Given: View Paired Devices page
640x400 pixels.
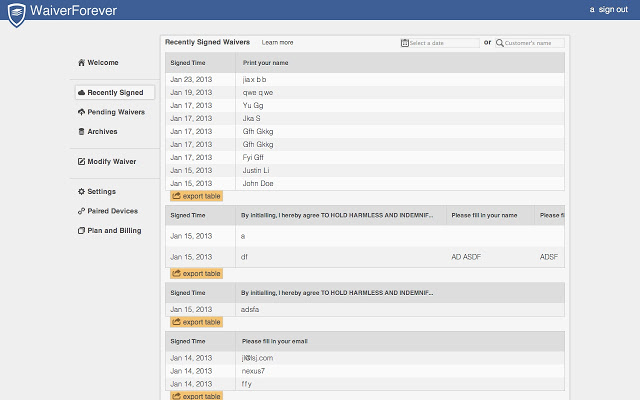Looking at the screenshot, I should click(x=111, y=211).
